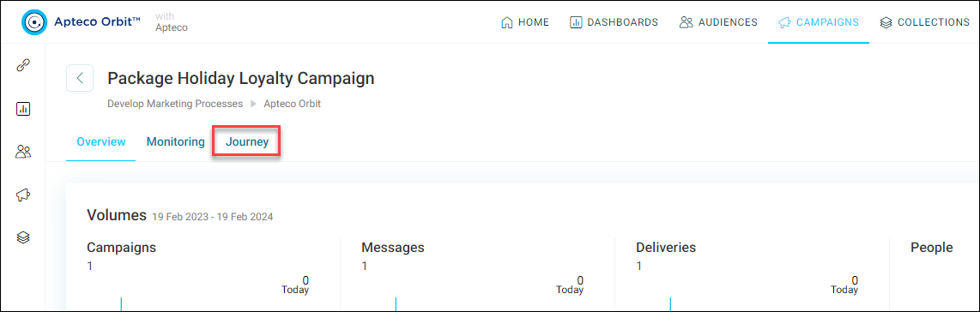The height and width of the screenshot is (312, 980).
Task: Click the house icon beside HOME
Action: [x=507, y=22]
